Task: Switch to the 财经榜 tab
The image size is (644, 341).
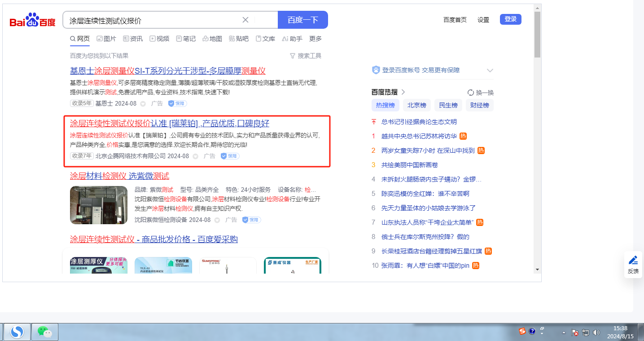Action: coord(480,106)
